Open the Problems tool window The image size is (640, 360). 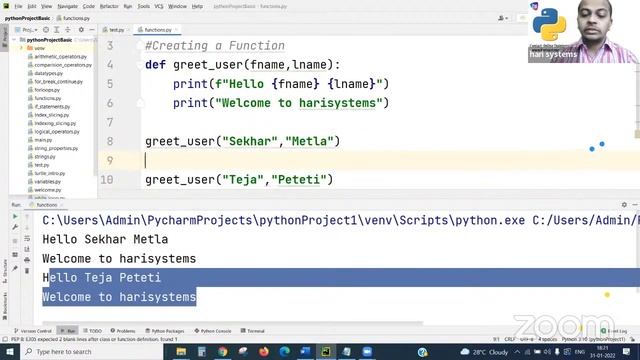(123, 331)
